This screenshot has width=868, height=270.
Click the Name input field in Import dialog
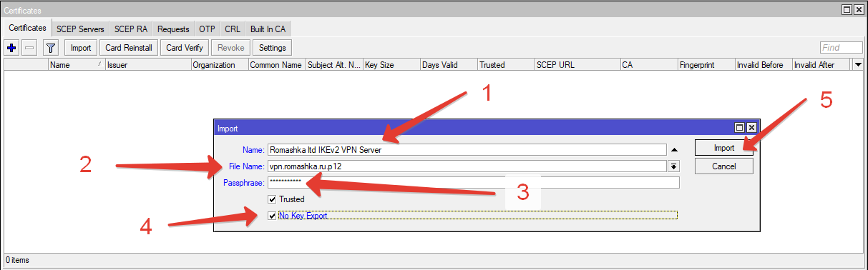coord(467,151)
